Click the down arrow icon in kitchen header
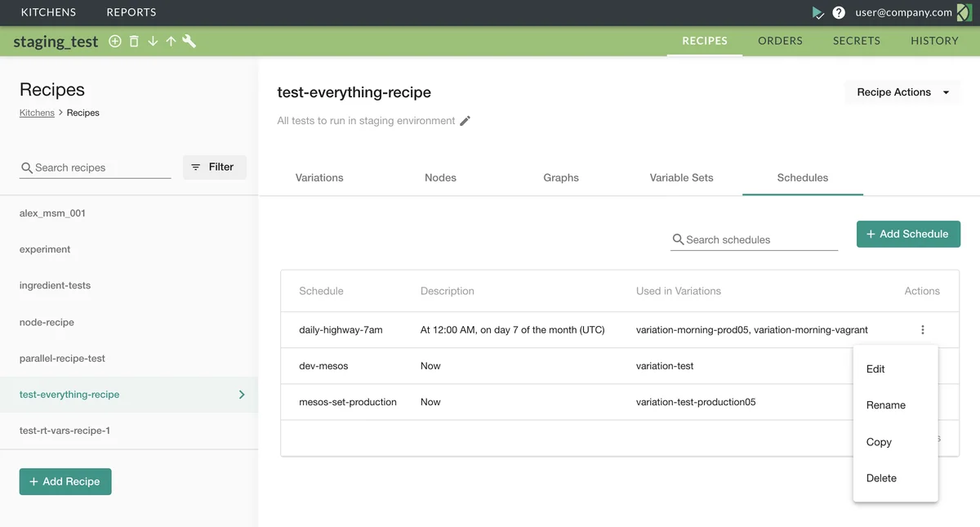This screenshot has height=527, width=980. click(x=153, y=41)
